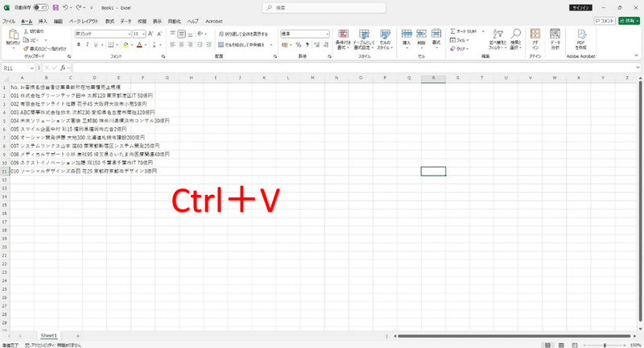The image size is (644, 348).
Task: Click the AutoSum sigma
Action: [x=452, y=31]
